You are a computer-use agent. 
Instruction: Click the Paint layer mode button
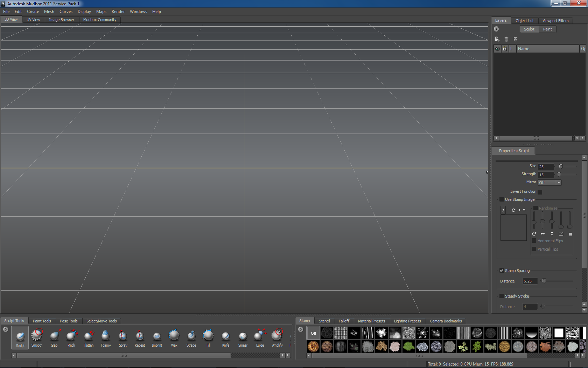[x=547, y=29]
